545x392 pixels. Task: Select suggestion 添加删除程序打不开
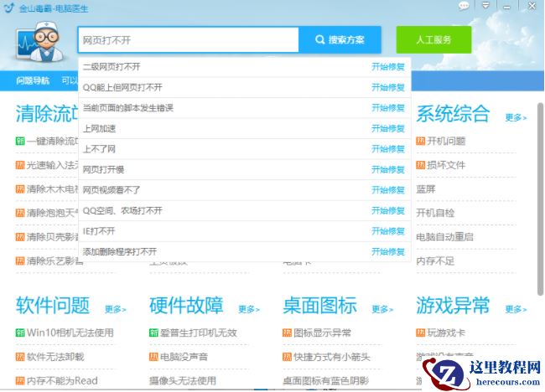click(120, 251)
